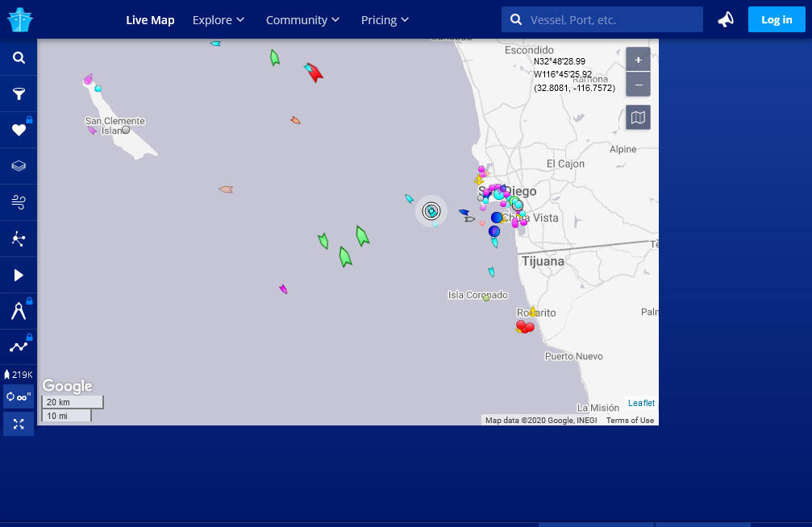This screenshot has width=812, height=527.
Task: Click the Tijuana map label
Action: click(x=543, y=261)
